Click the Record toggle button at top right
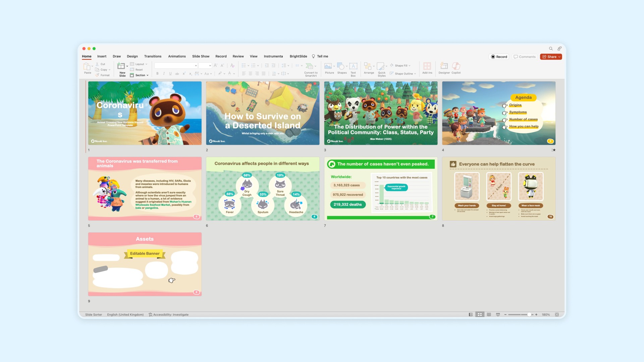The image size is (644, 362). coord(499,57)
